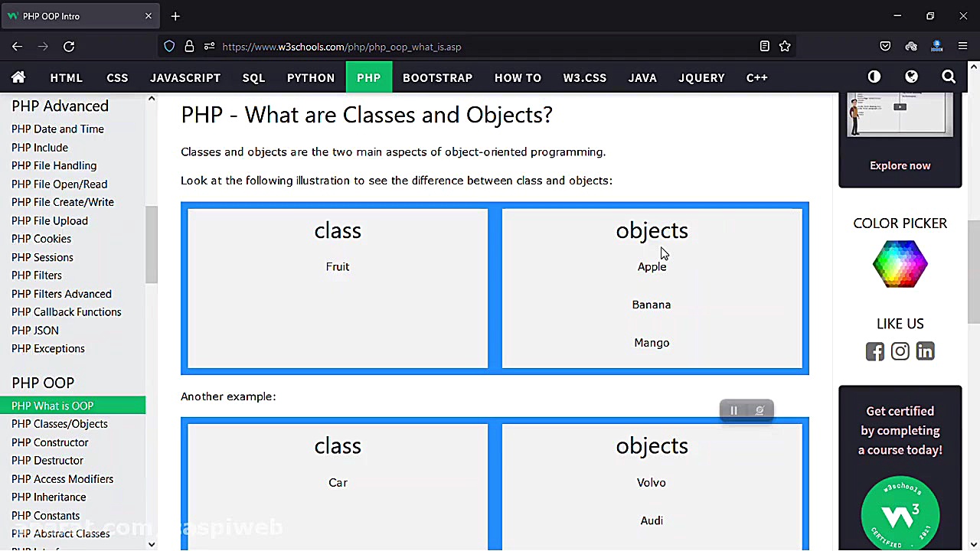Open BOOTSTRAP in top navigation
980x551 pixels.
point(438,77)
